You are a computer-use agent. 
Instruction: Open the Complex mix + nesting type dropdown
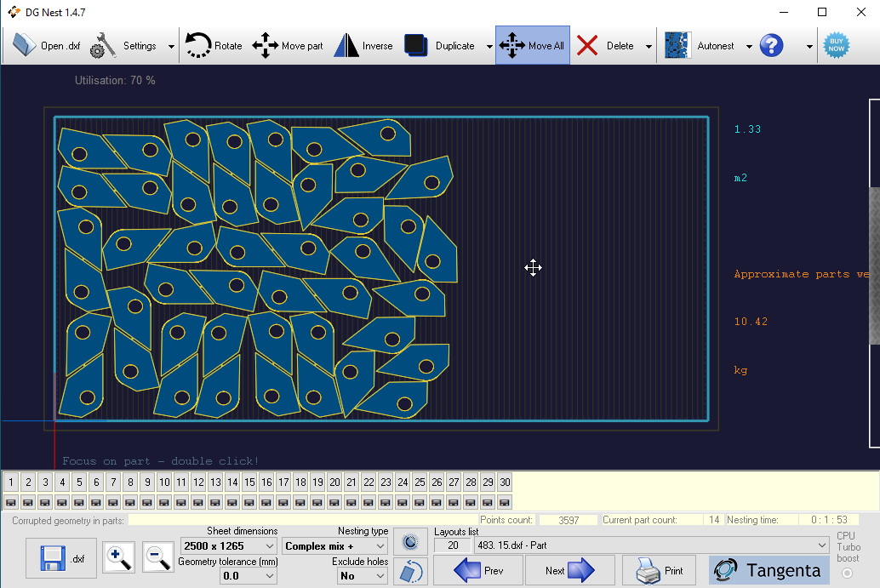(x=334, y=545)
